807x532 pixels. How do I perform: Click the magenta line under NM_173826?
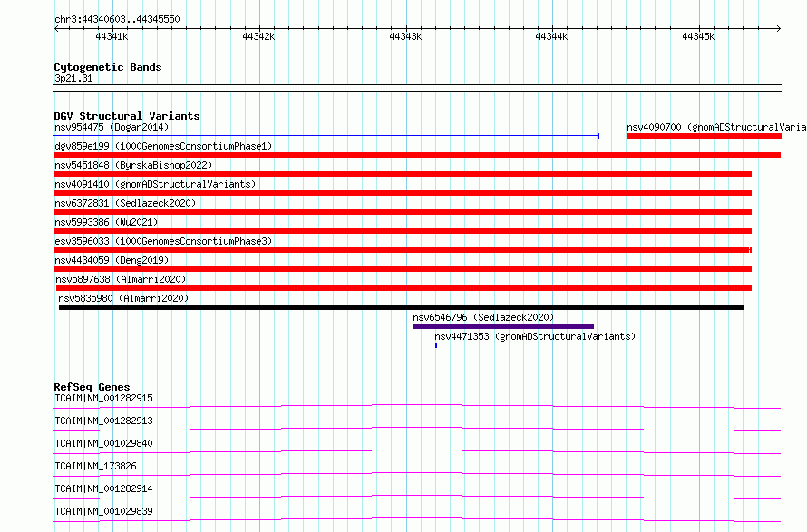pyautogui.click(x=417, y=474)
